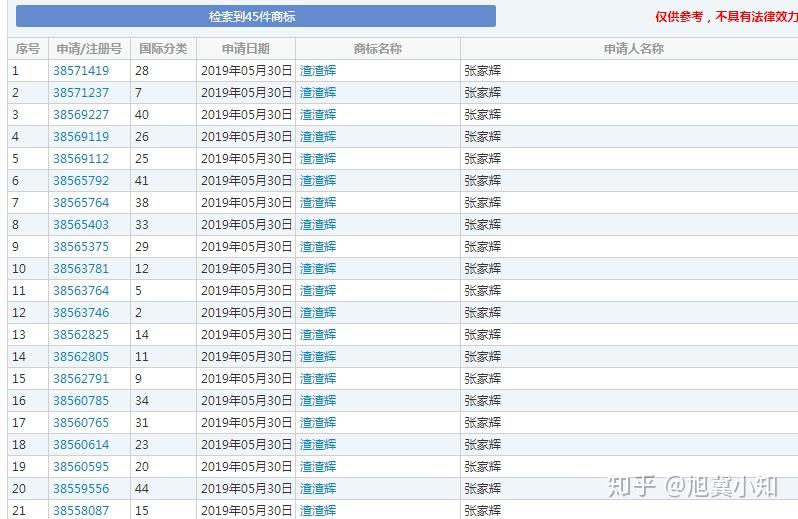Click 渣渣辉 trademark name in row 2
Image resolution: width=798 pixels, height=519 pixels.
(318, 93)
